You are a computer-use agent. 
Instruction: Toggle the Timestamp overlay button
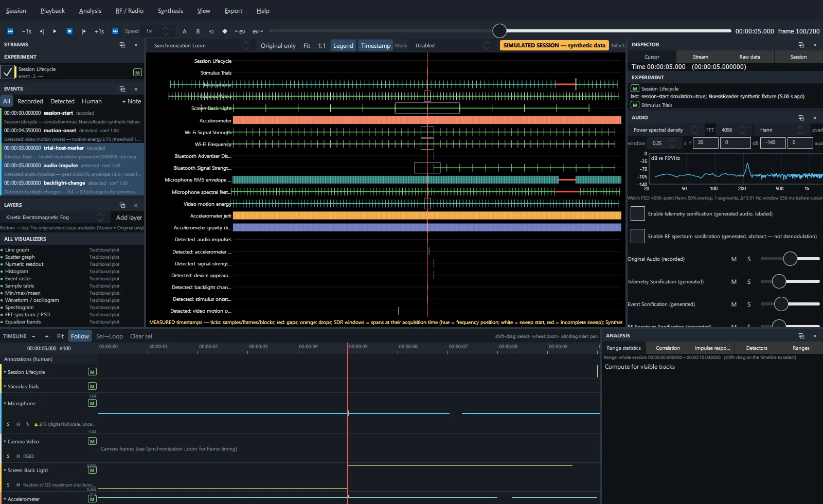(x=375, y=46)
